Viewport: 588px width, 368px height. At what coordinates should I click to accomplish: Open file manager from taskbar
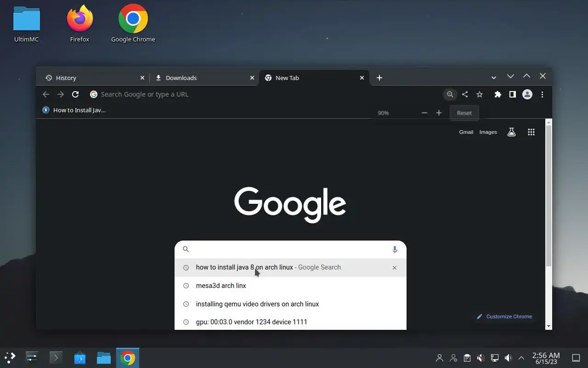(x=104, y=357)
